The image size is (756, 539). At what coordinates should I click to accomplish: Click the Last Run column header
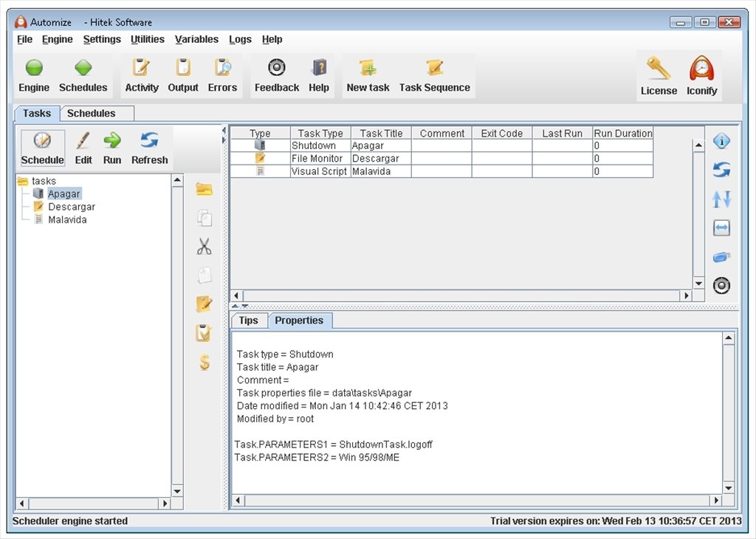[562, 133]
